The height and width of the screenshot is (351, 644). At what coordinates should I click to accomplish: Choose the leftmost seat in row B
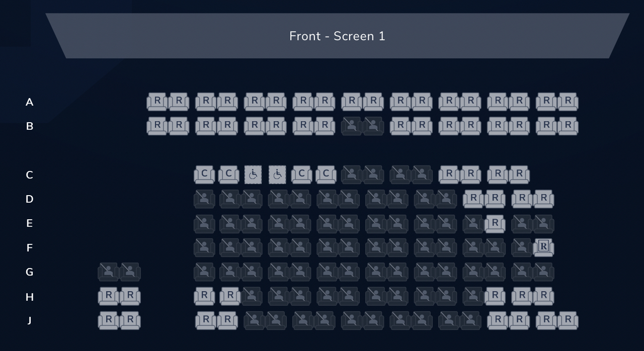pos(157,126)
